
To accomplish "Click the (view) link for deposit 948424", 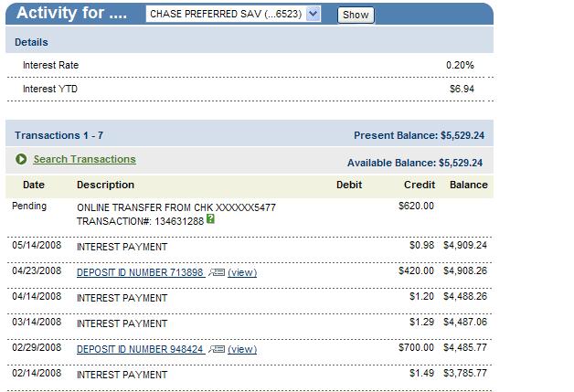I will click(242, 349).
